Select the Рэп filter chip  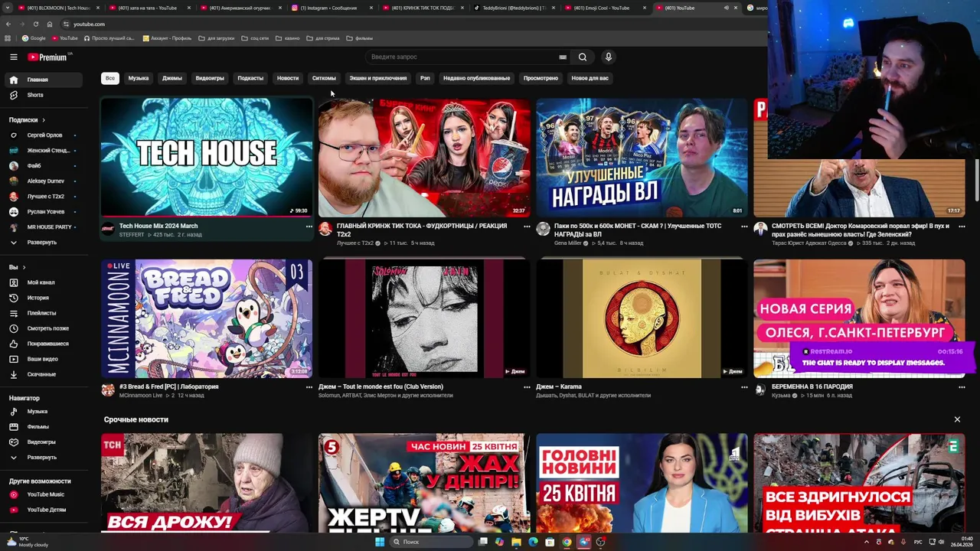(x=425, y=78)
